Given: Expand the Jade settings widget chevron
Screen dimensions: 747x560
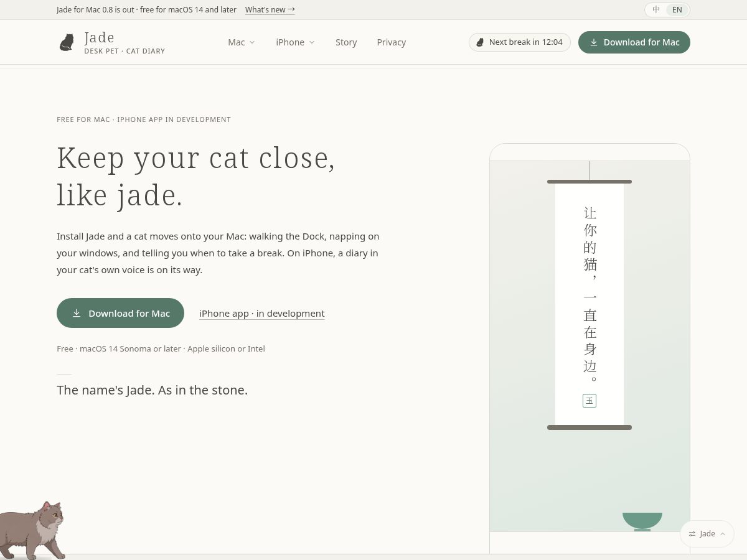Looking at the screenshot, I should click(722, 534).
